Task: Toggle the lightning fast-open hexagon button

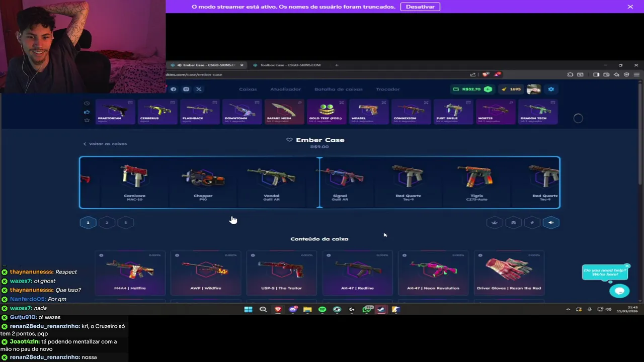Action: 532,222
